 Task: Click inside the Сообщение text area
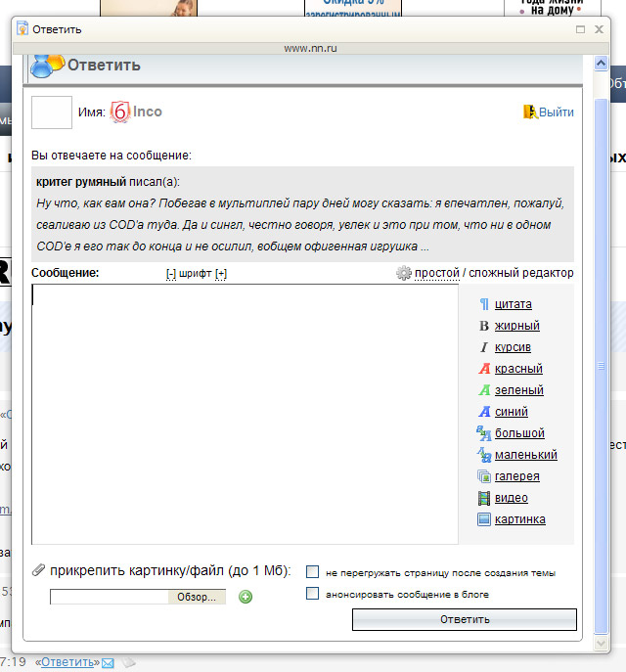click(x=245, y=413)
